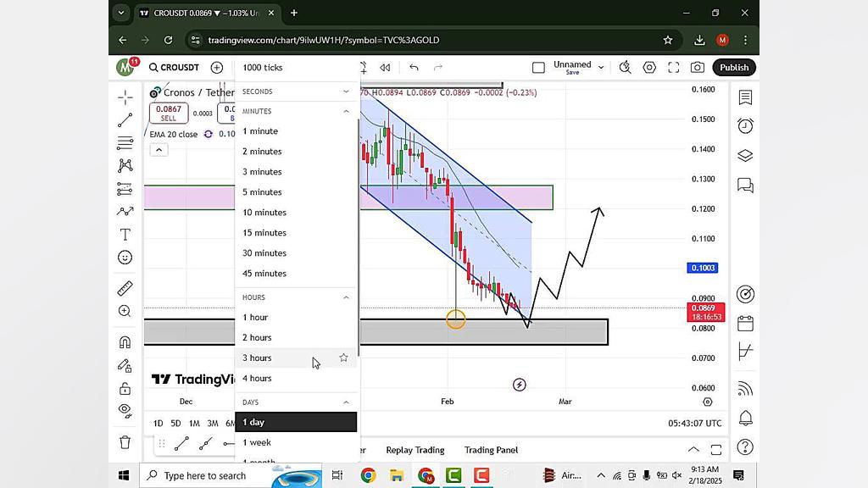Open the Windows Start menu

(x=124, y=475)
